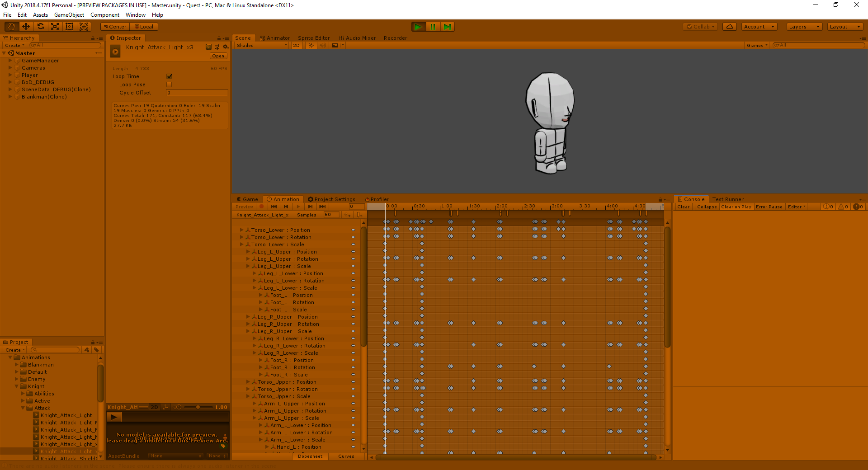The height and width of the screenshot is (470, 868).
Task: Click Clear in the Console panel
Action: (683, 207)
